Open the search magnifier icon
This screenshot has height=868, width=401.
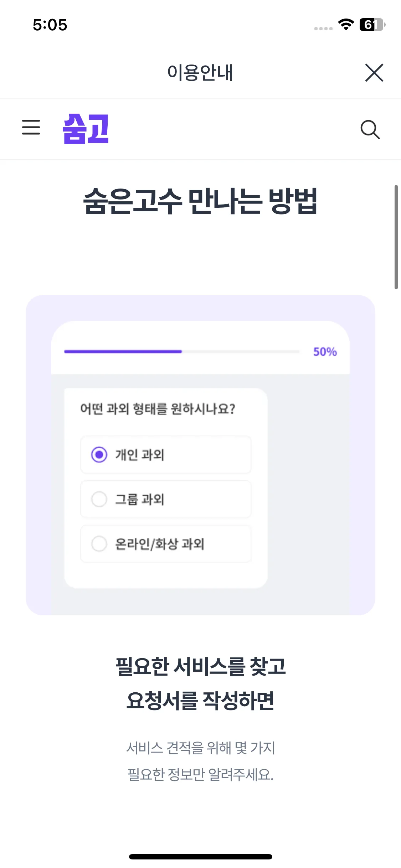click(370, 129)
